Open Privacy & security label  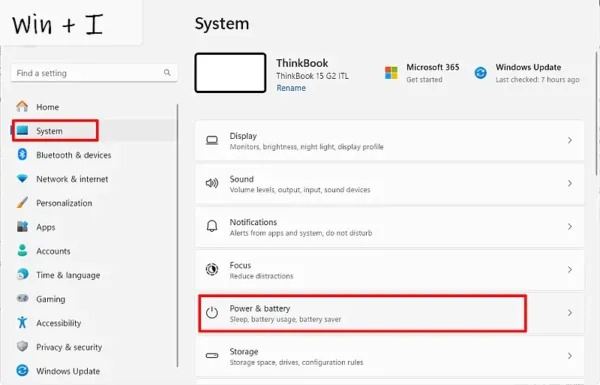pyautogui.click(x=69, y=347)
